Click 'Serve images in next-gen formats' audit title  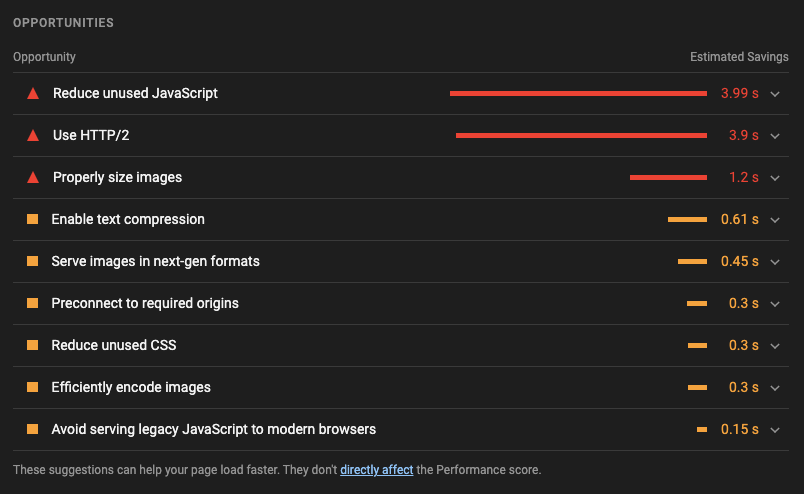pyautogui.click(x=155, y=261)
